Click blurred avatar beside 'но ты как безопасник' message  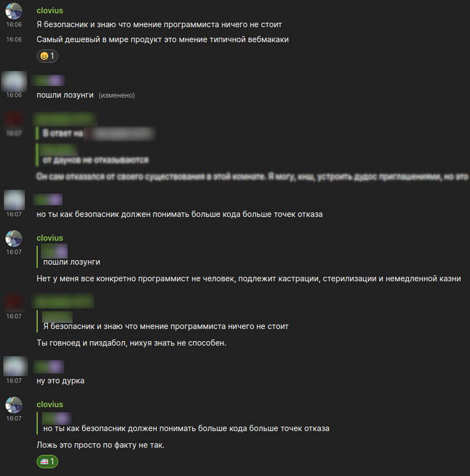[14, 200]
